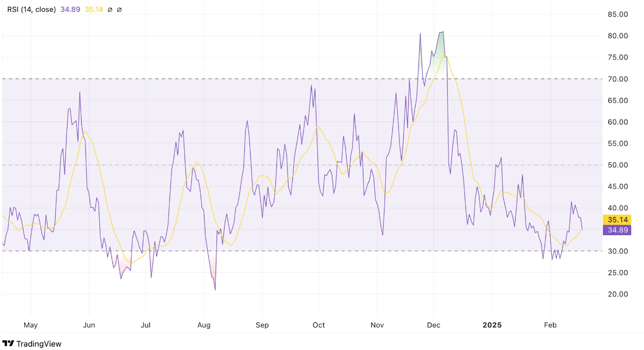Open the time axis by clicking the 2025 label
Screen dimensions: 644x350
(x=492, y=325)
